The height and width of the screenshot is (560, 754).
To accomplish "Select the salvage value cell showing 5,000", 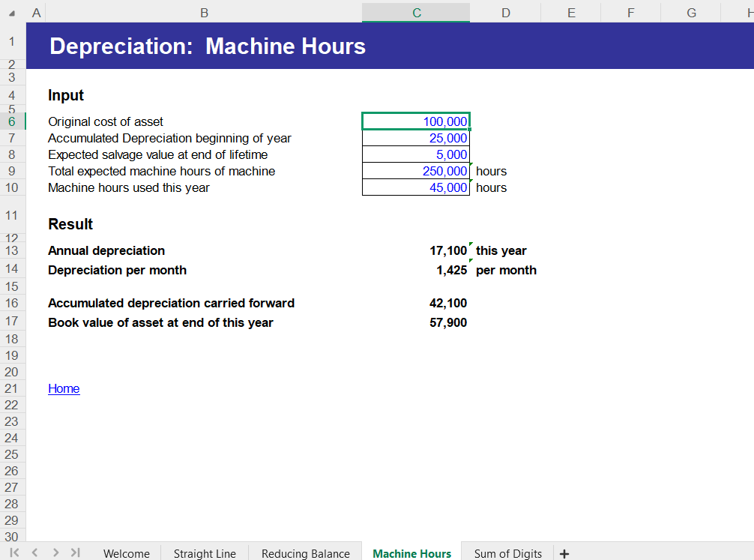I will [x=415, y=154].
